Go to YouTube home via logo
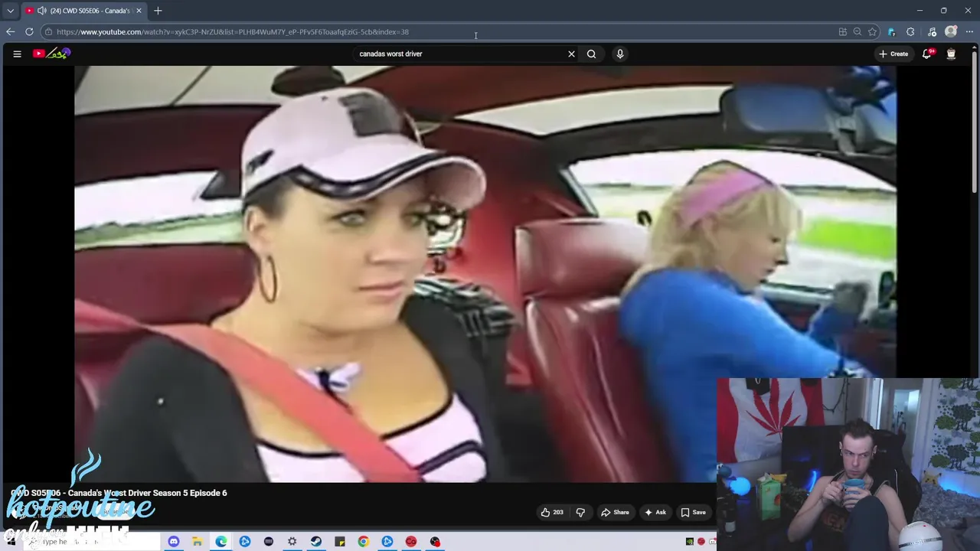Image resolution: width=980 pixels, height=551 pixels. (x=51, y=54)
